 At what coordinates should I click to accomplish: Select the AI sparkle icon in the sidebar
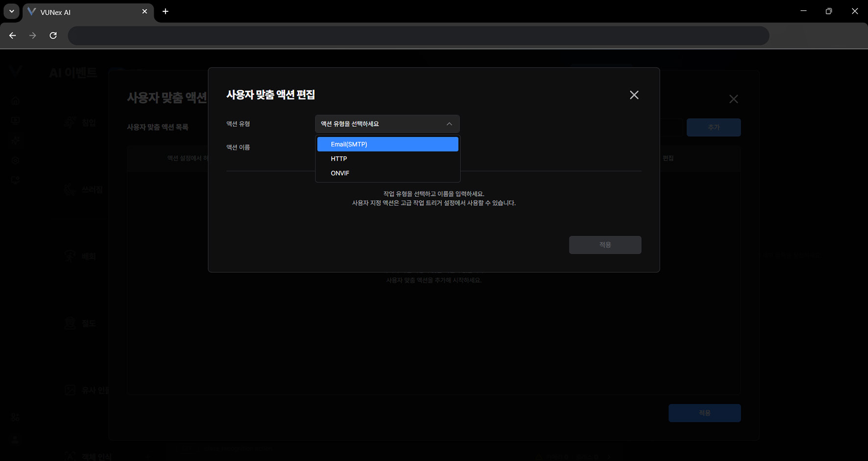tap(15, 141)
